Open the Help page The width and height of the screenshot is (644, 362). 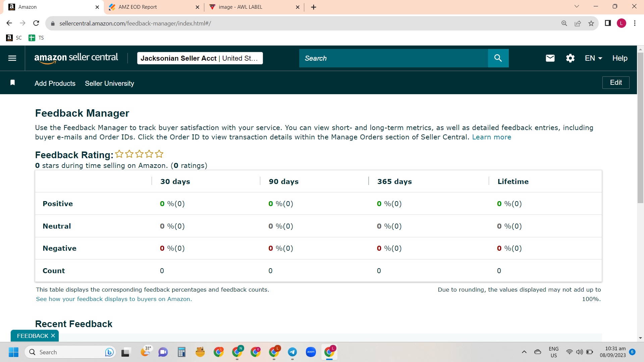(x=620, y=58)
